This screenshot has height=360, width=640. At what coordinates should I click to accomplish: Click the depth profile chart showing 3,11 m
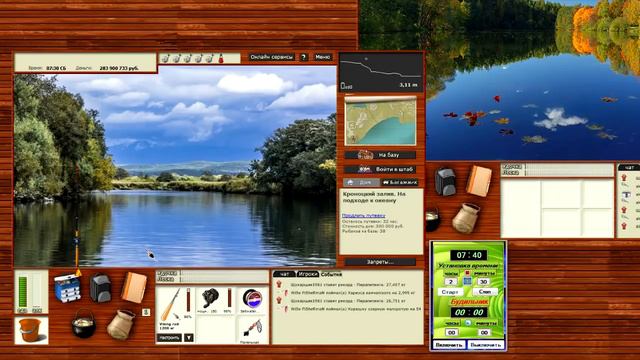pos(381,72)
